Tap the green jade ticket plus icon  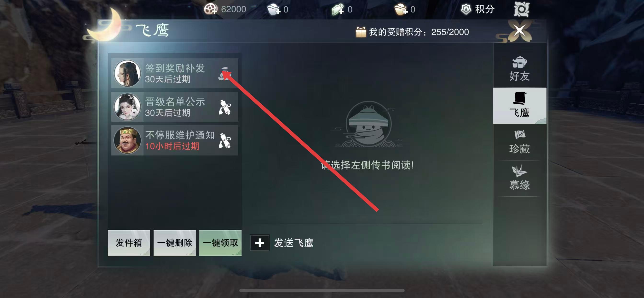338,10
